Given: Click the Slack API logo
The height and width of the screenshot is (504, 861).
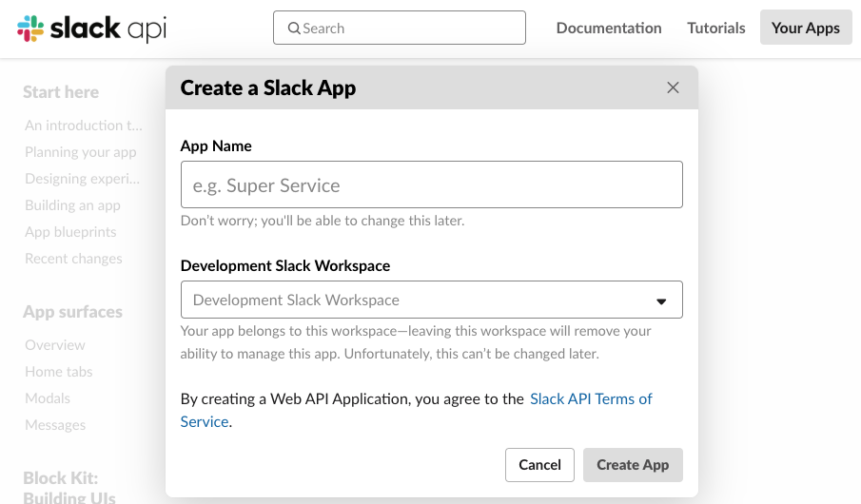Looking at the screenshot, I should (91, 28).
